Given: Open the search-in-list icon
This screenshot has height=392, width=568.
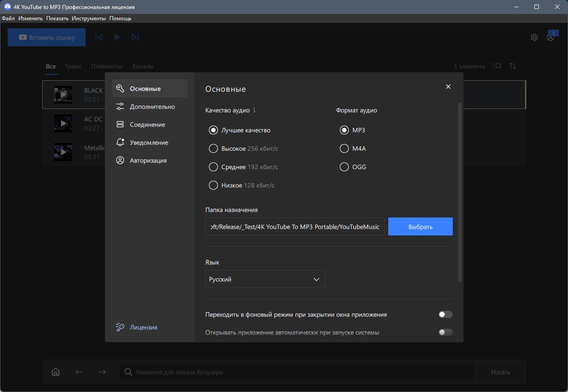Looking at the screenshot, I should click(497, 66).
